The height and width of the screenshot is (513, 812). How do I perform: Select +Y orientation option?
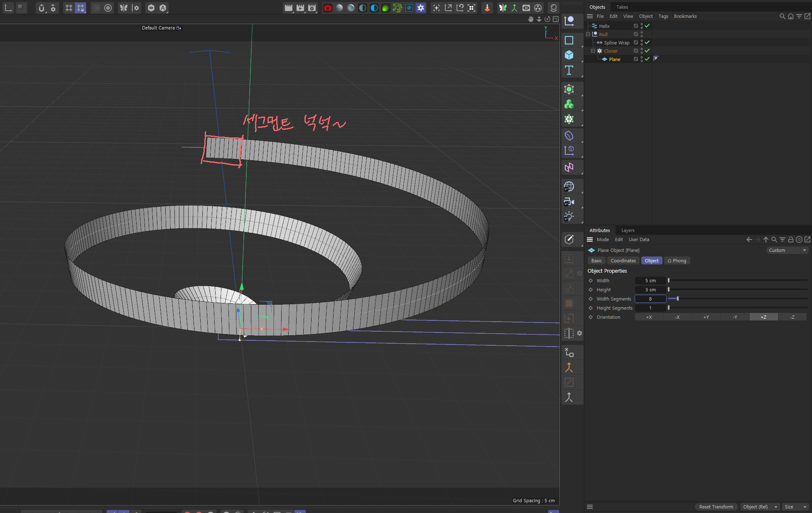tap(706, 317)
